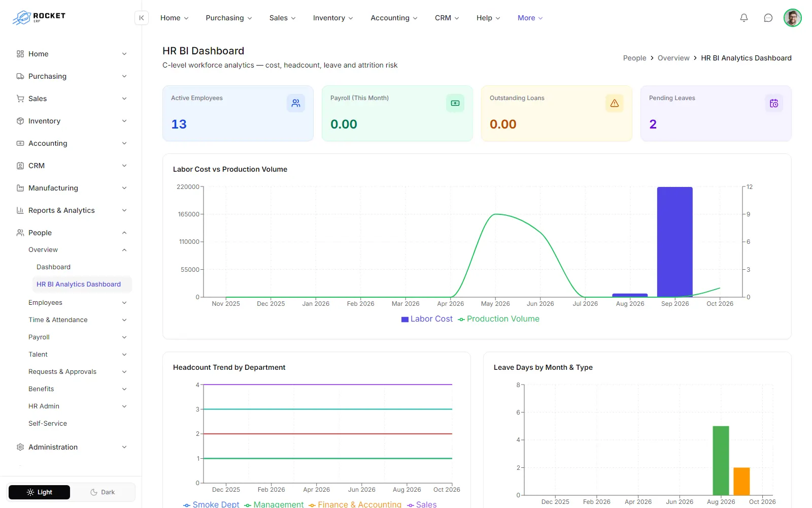Open the More top menu
This screenshot has height=508, width=812.
[530, 18]
